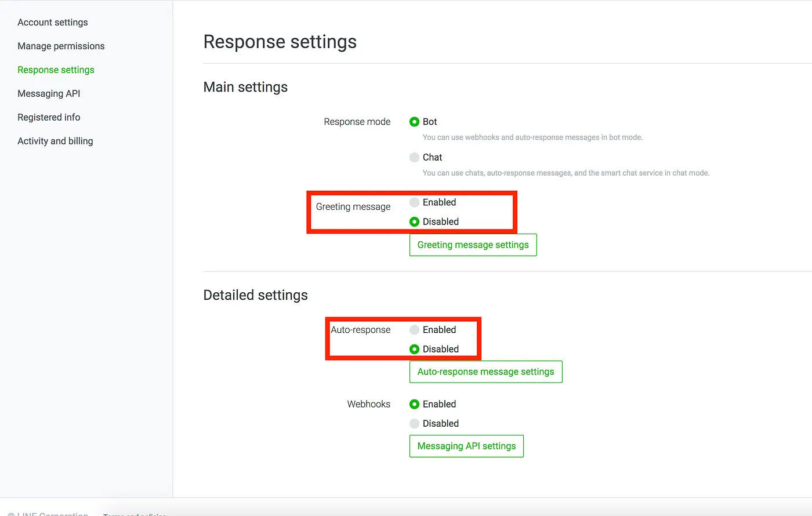The image size is (812, 516).
Task: Set Auto-response to Enabled
Action: pos(414,330)
